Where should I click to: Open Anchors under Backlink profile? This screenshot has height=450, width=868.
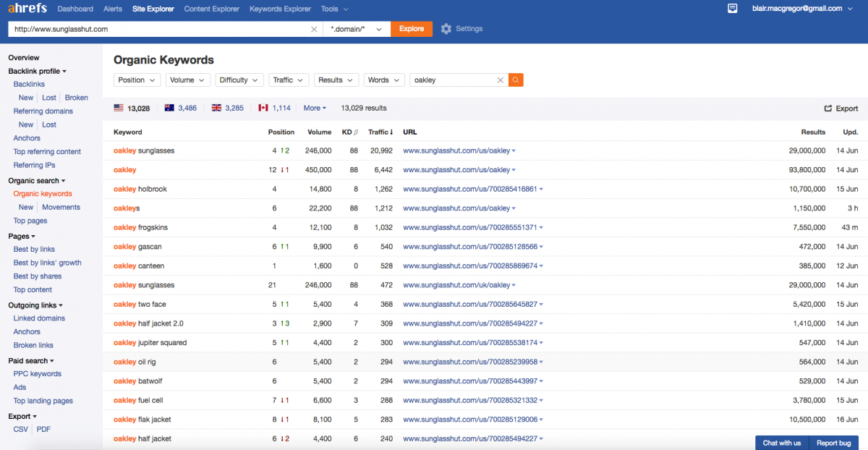coord(27,138)
